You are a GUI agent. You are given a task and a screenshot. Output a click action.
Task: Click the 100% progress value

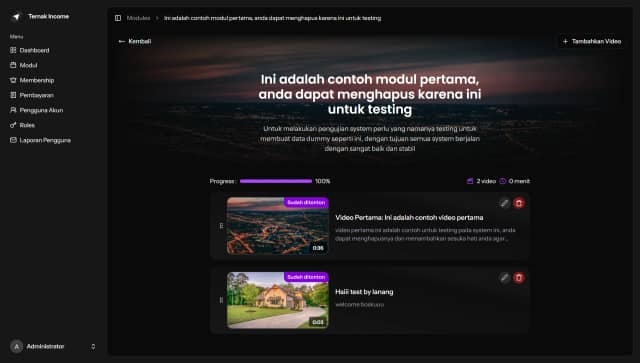(322, 181)
